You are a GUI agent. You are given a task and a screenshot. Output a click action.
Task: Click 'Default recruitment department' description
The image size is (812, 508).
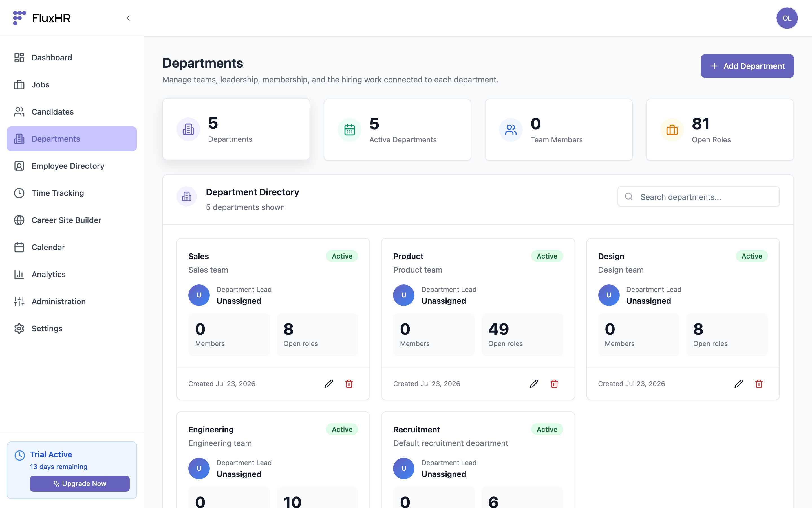(x=451, y=443)
